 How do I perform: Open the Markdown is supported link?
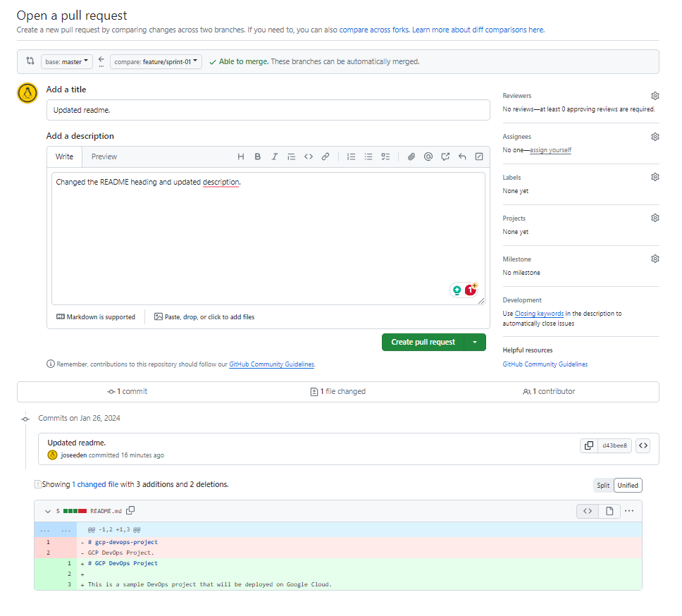pos(96,317)
